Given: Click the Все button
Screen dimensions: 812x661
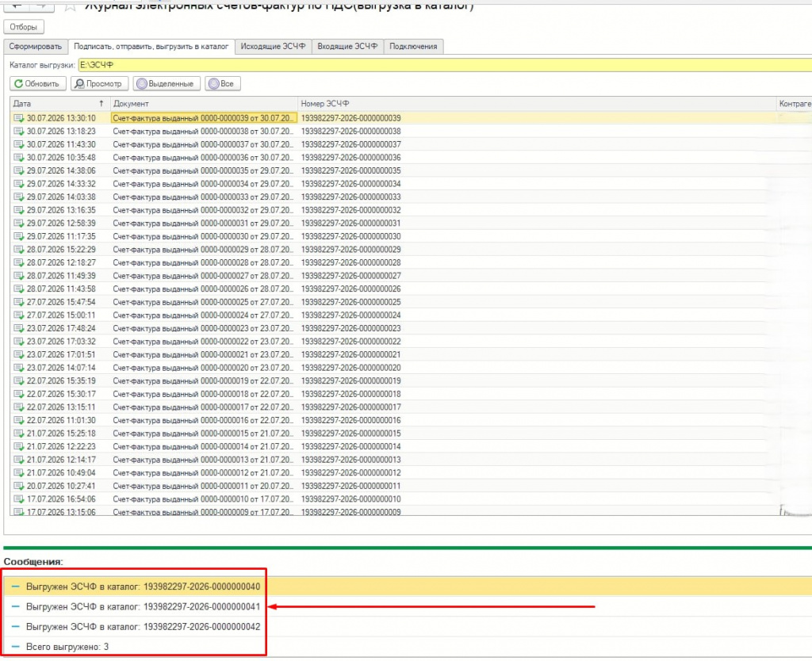Looking at the screenshot, I should pos(223,84).
